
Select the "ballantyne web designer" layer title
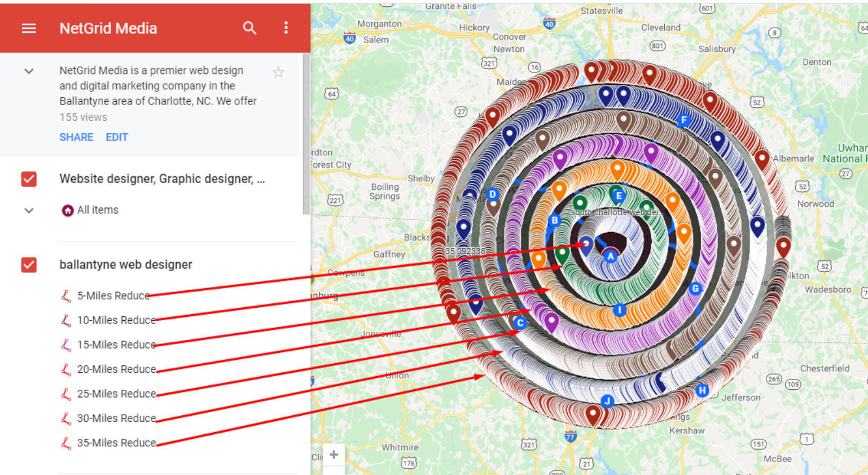point(126,264)
